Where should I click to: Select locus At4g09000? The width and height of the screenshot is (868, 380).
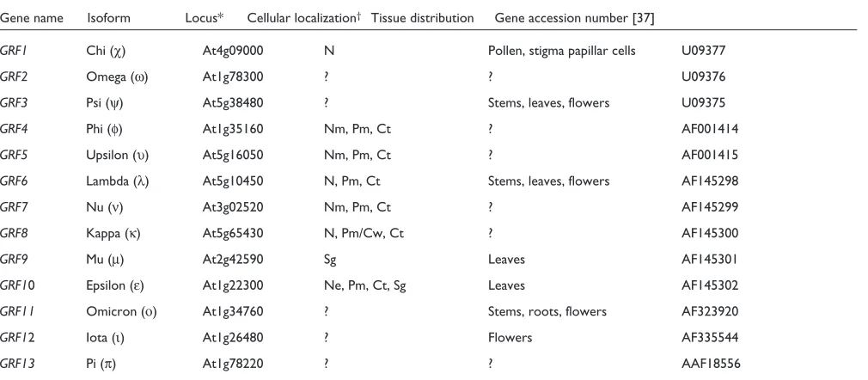tap(233, 51)
